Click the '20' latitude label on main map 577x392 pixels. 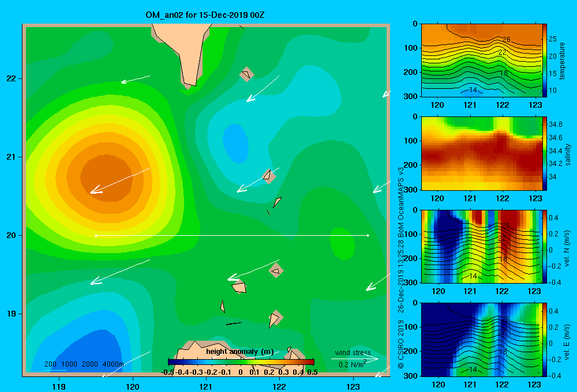click(12, 235)
